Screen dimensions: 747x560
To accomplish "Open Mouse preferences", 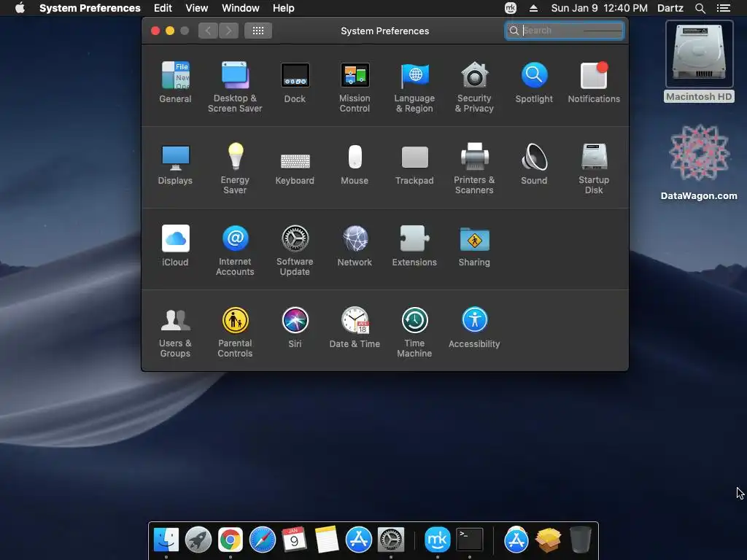I will (x=355, y=164).
